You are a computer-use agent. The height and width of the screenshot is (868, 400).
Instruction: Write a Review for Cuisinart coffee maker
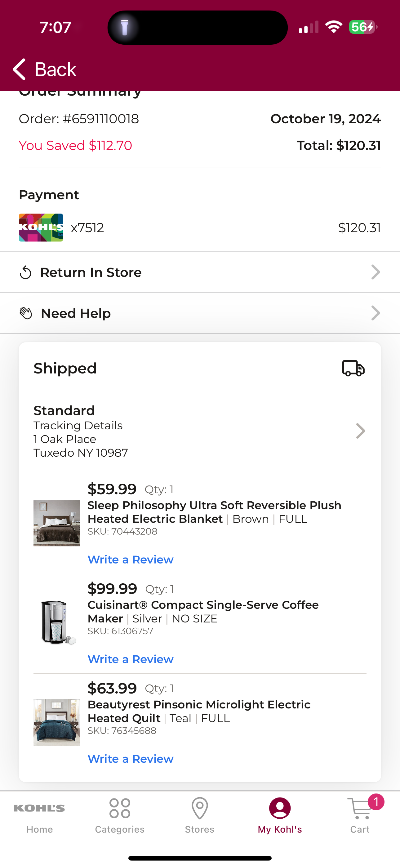[x=131, y=659]
